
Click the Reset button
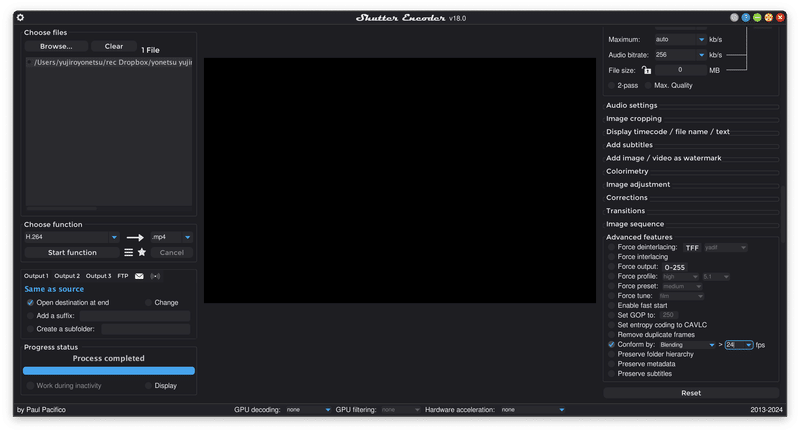coord(691,393)
